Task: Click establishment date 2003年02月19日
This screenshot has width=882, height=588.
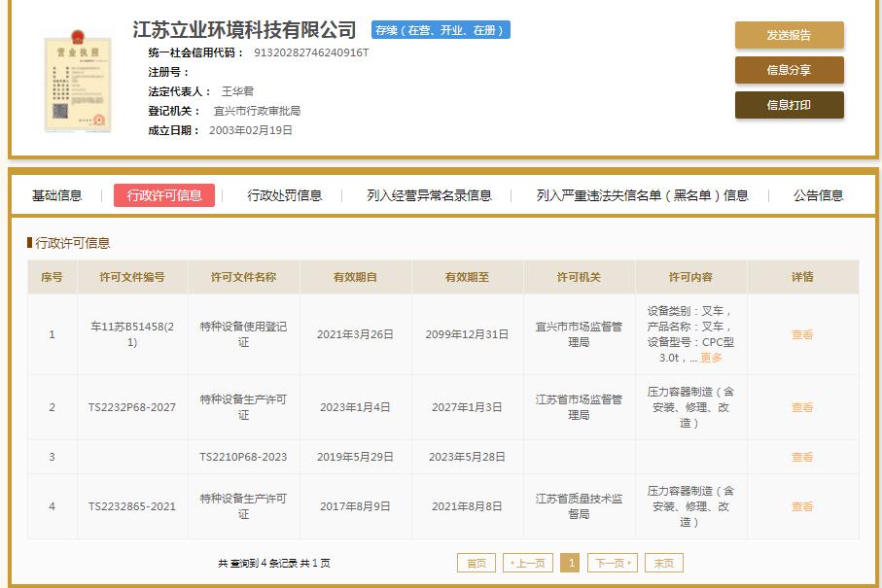Action: pos(251,130)
